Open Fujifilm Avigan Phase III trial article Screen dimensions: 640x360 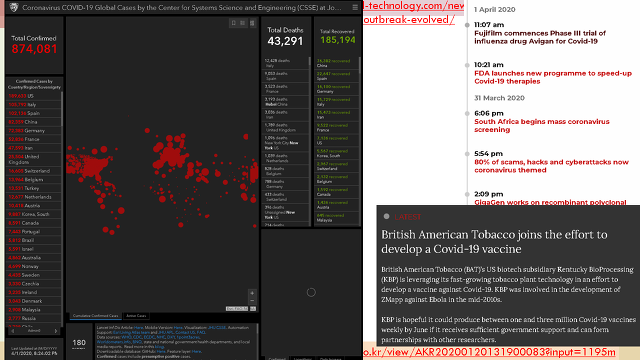click(540, 37)
